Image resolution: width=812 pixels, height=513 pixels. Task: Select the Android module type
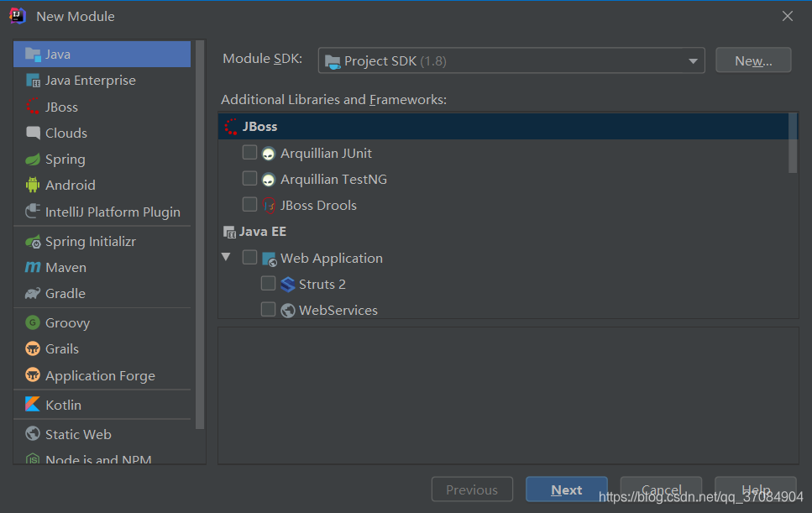click(102, 185)
